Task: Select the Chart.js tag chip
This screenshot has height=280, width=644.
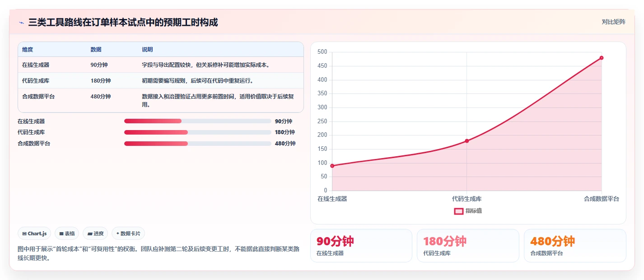Action: click(35, 233)
